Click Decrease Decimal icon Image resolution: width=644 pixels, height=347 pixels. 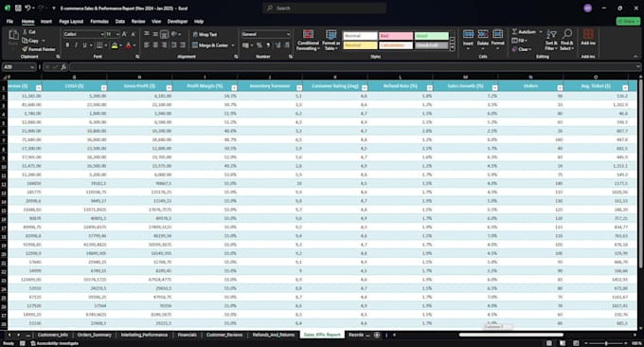(x=287, y=46)
